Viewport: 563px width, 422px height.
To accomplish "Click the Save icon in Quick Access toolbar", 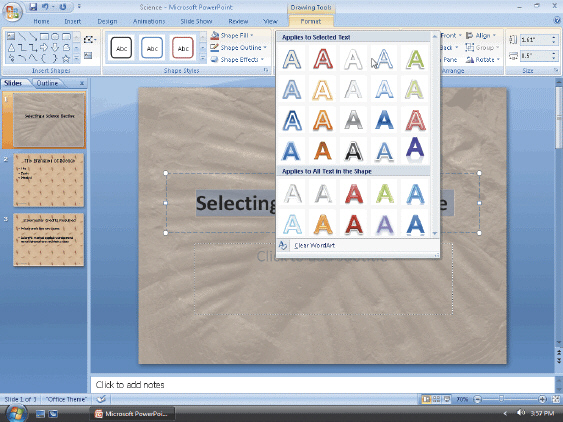I will click(x=33, y=7).
